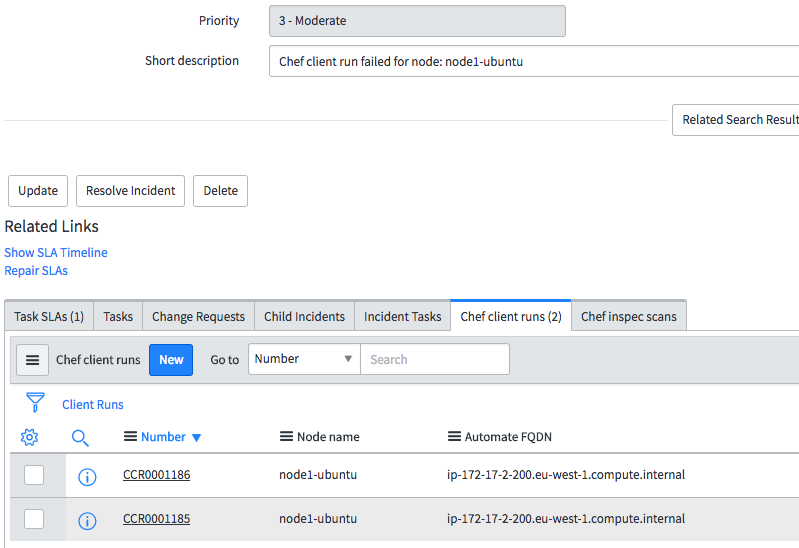The width and height of the screenshot is (799, 548).
Task: Click the Automate FQDN column header
Action: pos(508,437)
